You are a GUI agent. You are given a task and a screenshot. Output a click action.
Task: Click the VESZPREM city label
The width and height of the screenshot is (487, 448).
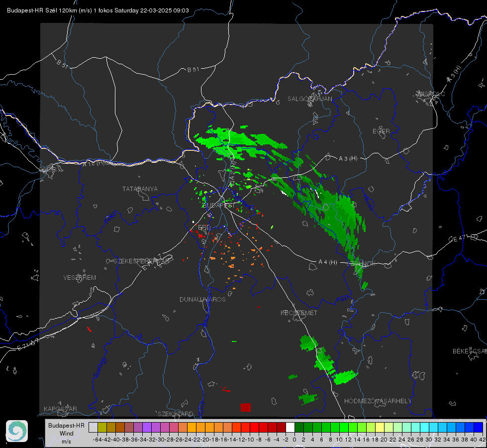80,277
